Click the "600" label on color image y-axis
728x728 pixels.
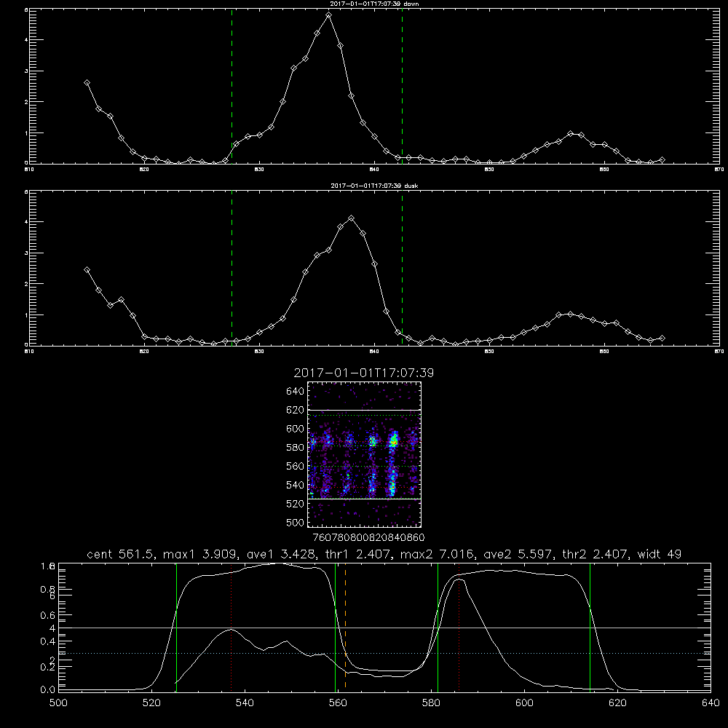click(x=296, y=429)
